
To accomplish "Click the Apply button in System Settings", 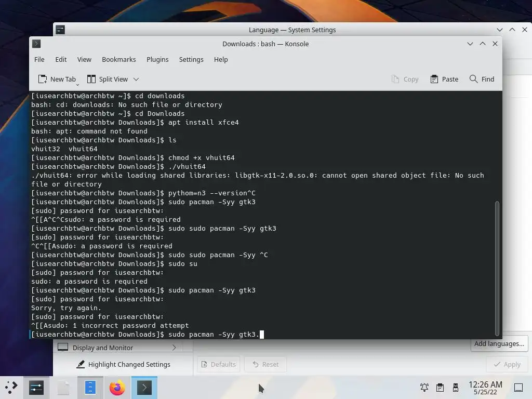I will 507,364.
